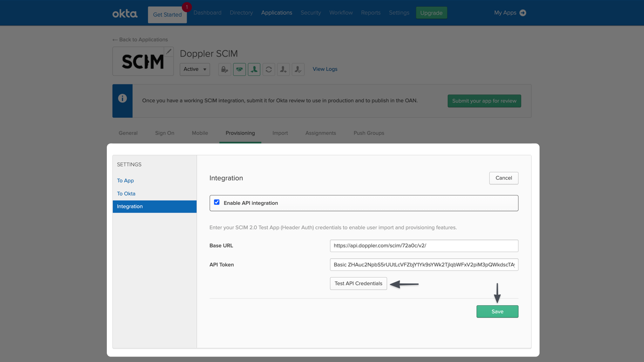
Task: Click the Integration section heading
Action: pyautogui.click(x=226, y=178)
